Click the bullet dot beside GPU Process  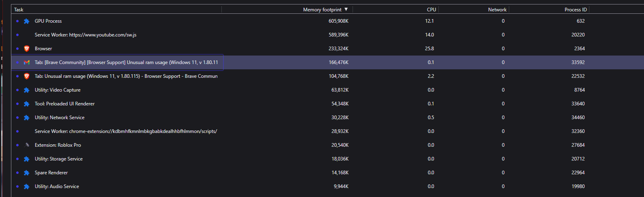click(x=17, y=21)
